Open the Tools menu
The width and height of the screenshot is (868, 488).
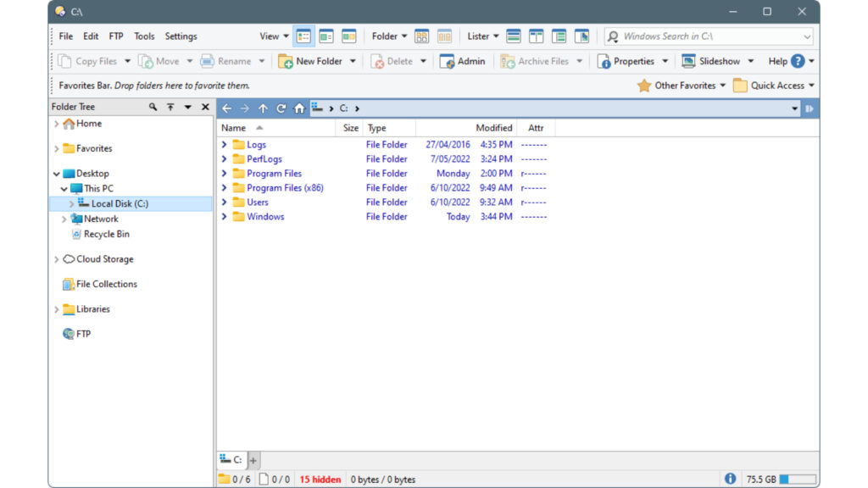click(x=144, y=36)
